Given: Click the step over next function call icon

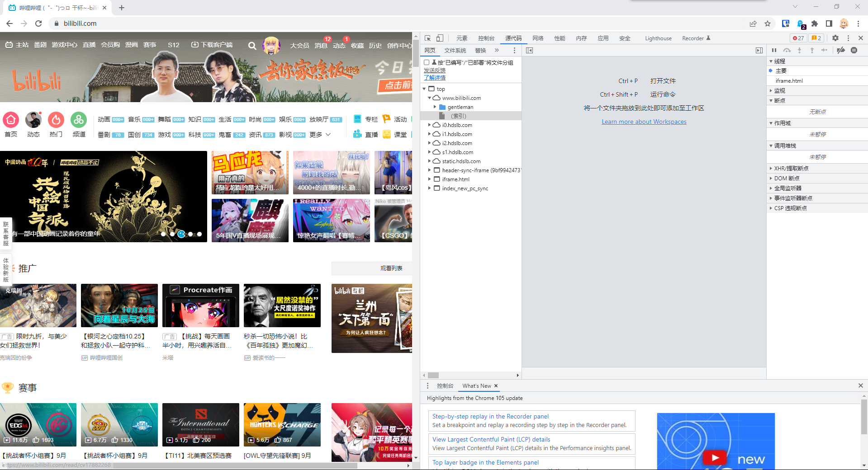Looking at the screenshot, I should [787, 50].
